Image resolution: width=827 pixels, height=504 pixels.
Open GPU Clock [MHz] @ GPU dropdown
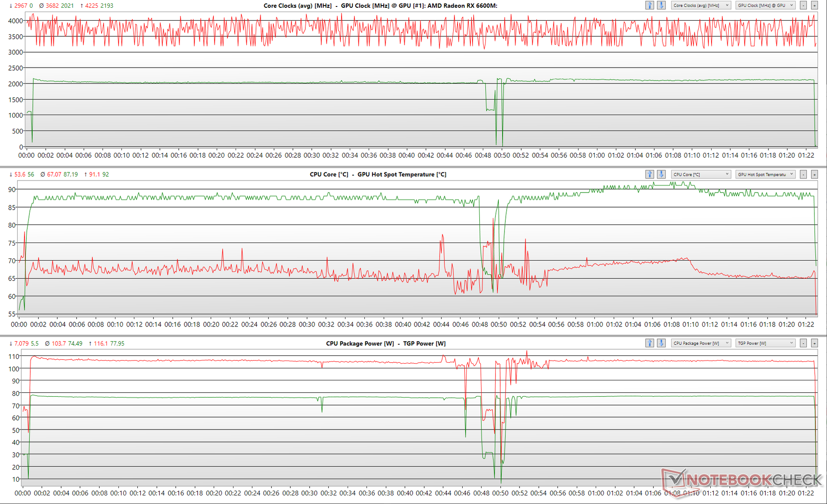coord(765,5)
